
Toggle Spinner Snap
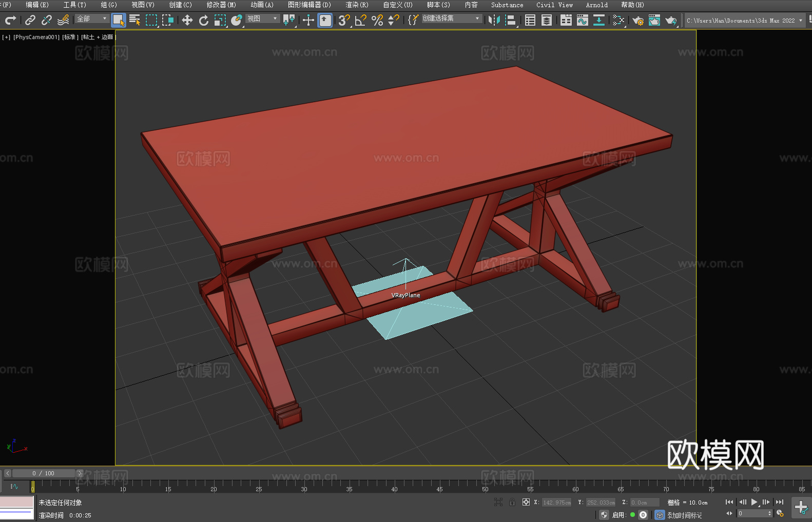tap(394, 20)
